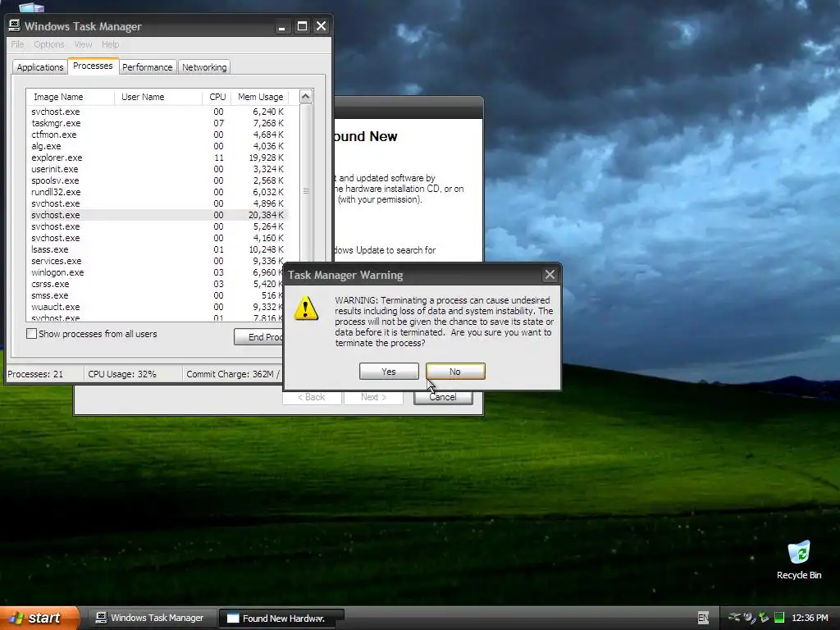
Task: Select the userinit.exe process
Action: 157,169
